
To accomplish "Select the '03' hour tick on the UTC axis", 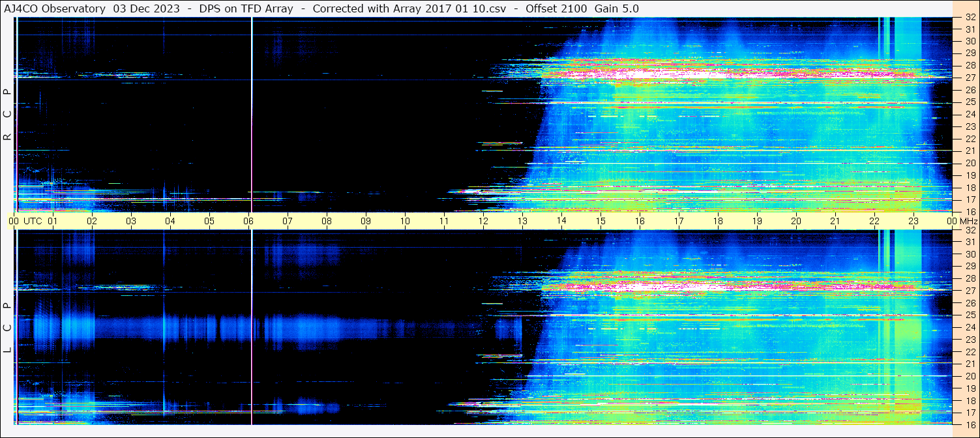I will pos(132,221).
